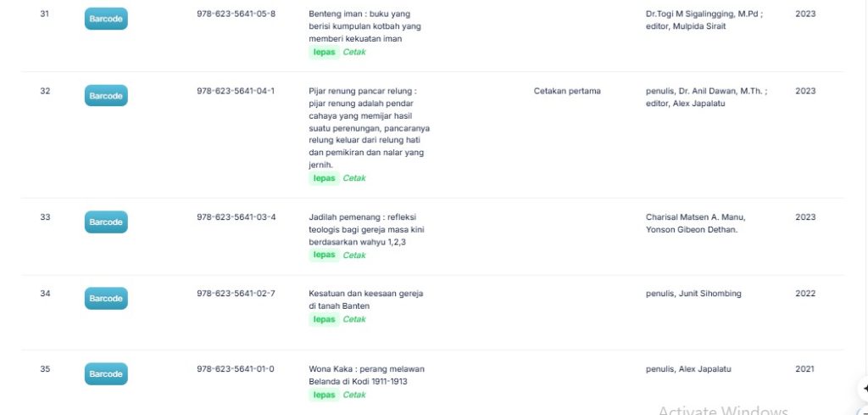Click Cetak label in the Banten book row
868x415 pixels.
354,319
